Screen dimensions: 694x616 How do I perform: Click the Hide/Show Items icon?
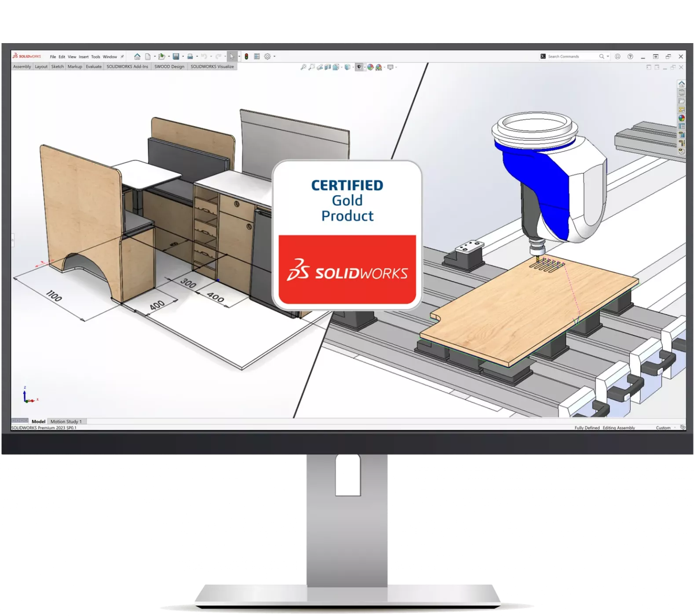click(x=359, y=67)
